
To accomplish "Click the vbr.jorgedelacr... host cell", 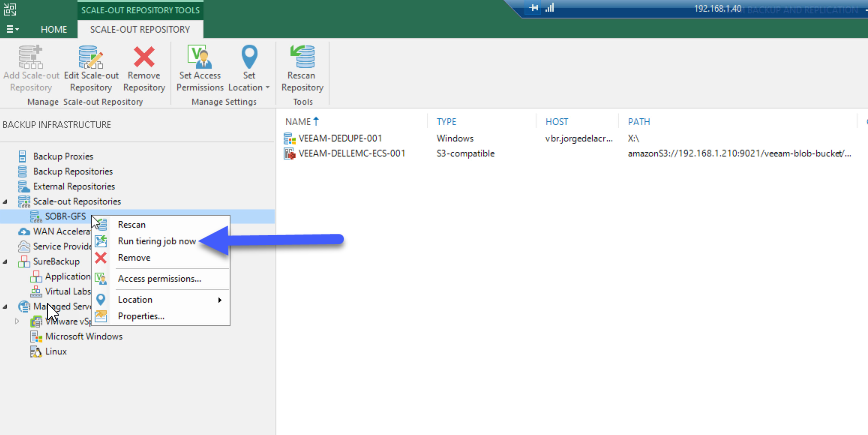I will (579, 139).
